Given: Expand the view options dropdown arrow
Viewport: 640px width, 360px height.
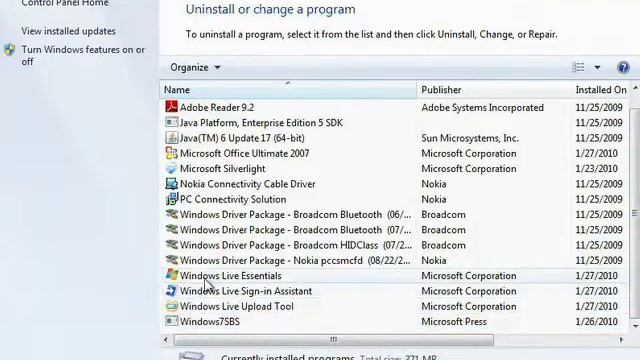Looking at the screenshot, I should pyautogui.click(x=597, y=67).
